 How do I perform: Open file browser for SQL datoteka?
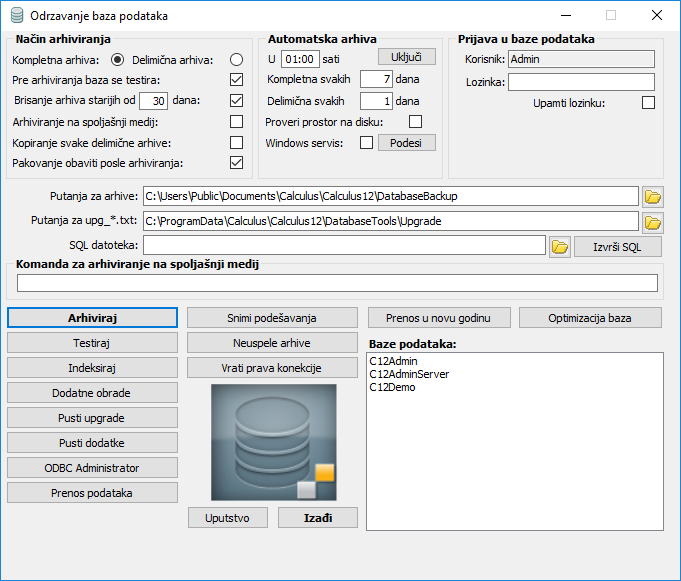(x=560, y=246)
